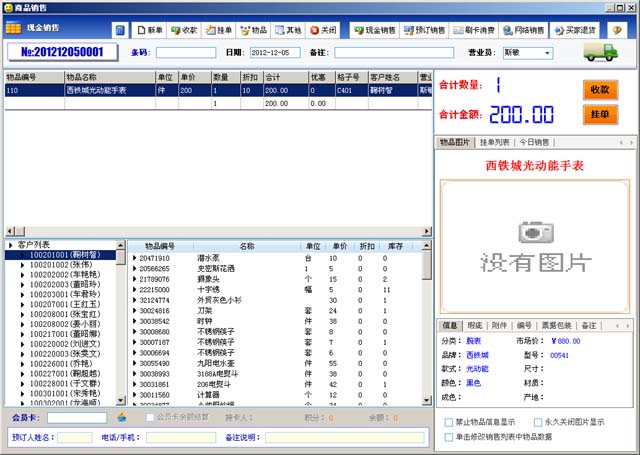Click the 收款 (collect payment) toolbar icon
Viewport: 640px width, 455px height.
coord(183,31)
